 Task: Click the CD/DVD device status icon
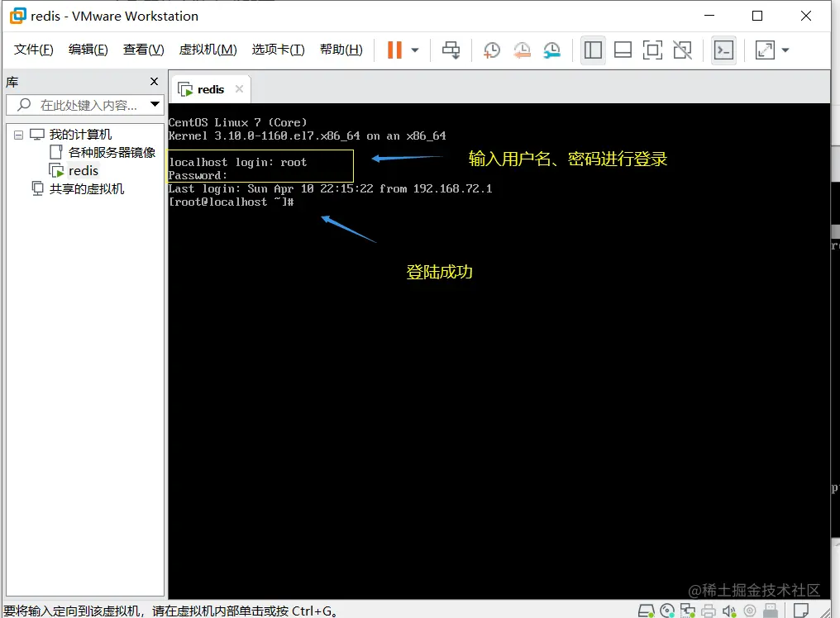click(668, 611)
